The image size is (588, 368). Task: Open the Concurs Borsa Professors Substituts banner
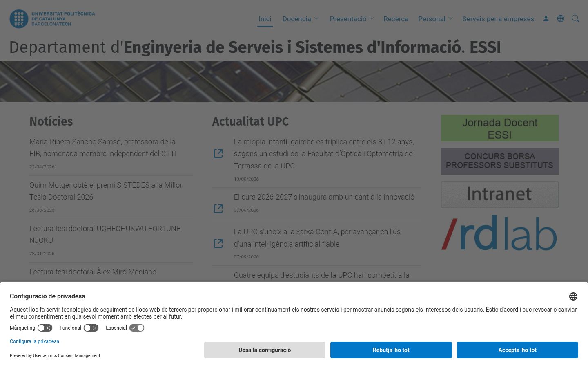[x=500, y=161]
